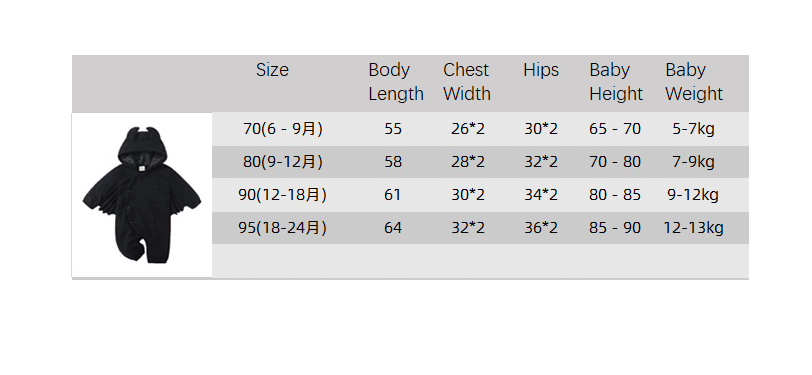Choose the 90(12-18月) size row
The width and height of the screenshot is (812, 375).
click(x=480, y=195)
